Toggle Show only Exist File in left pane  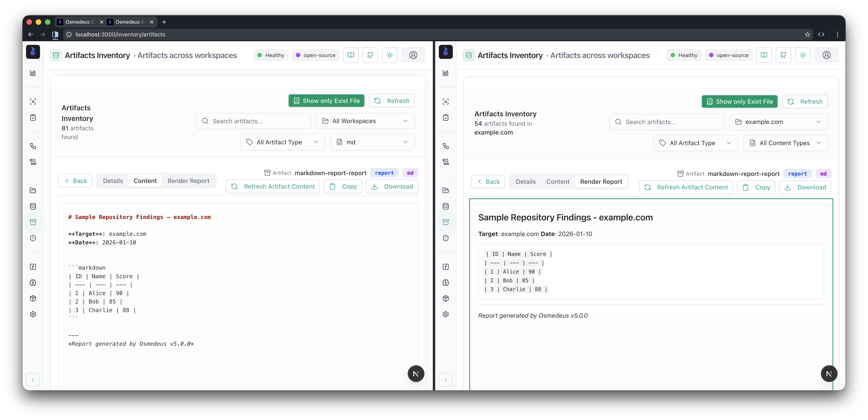(x=326, y=101)
